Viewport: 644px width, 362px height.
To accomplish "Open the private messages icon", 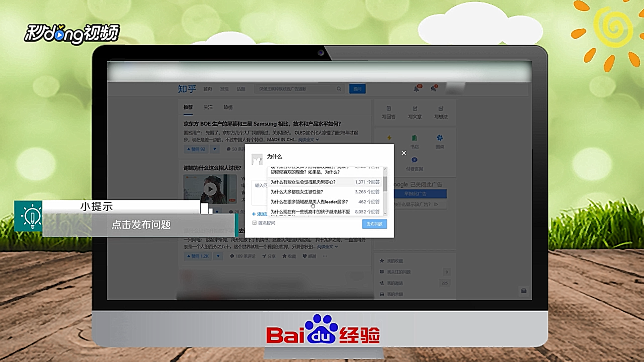I will point(434,89).
